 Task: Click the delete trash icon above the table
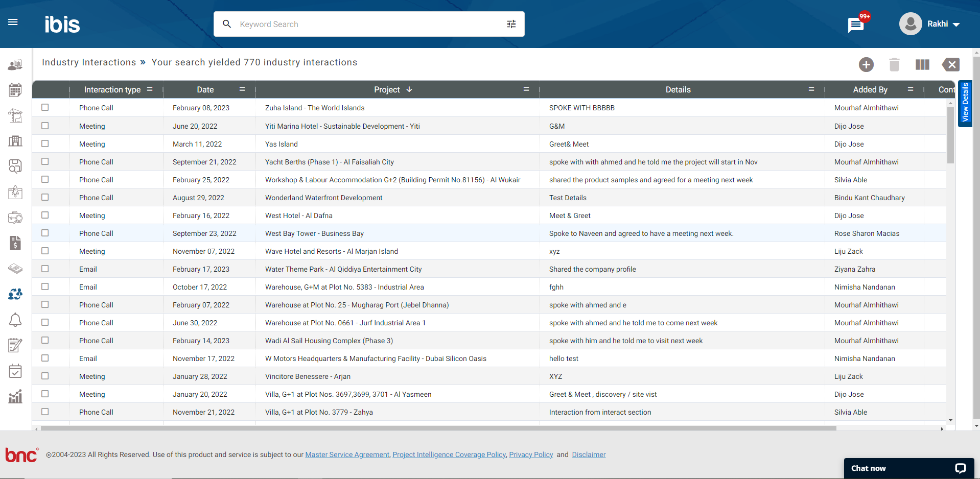click(894, 65)
